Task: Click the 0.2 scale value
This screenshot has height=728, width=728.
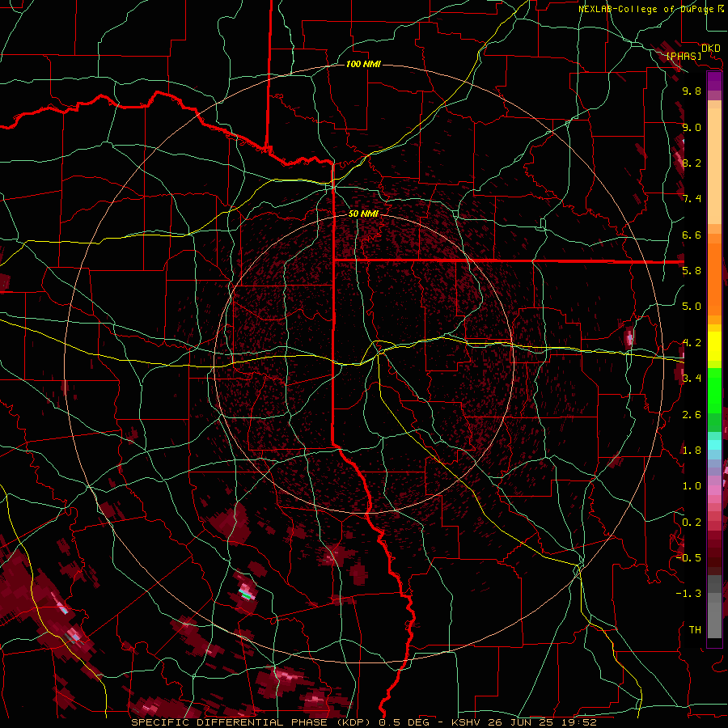Action: (x=692, y=523)
